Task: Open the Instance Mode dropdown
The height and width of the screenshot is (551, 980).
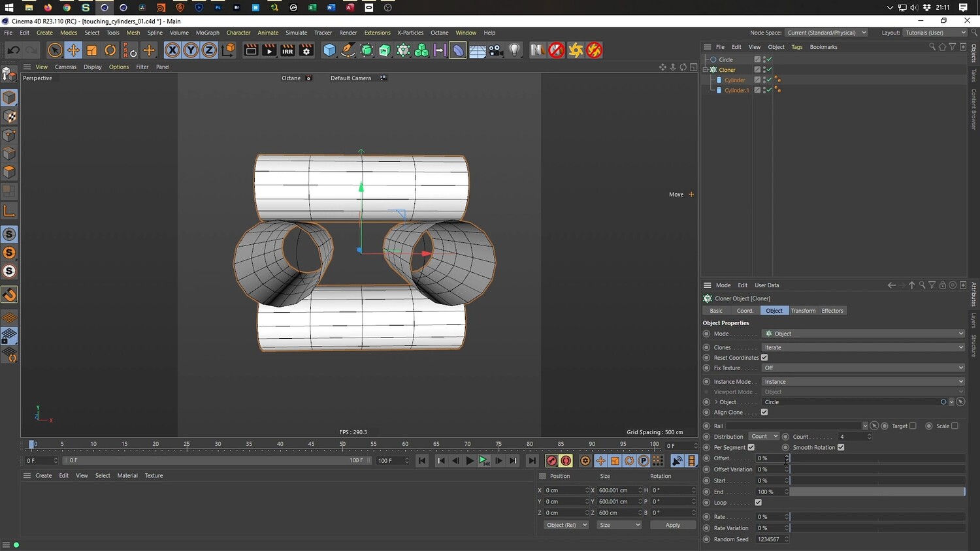Action: tap(862, 382)
